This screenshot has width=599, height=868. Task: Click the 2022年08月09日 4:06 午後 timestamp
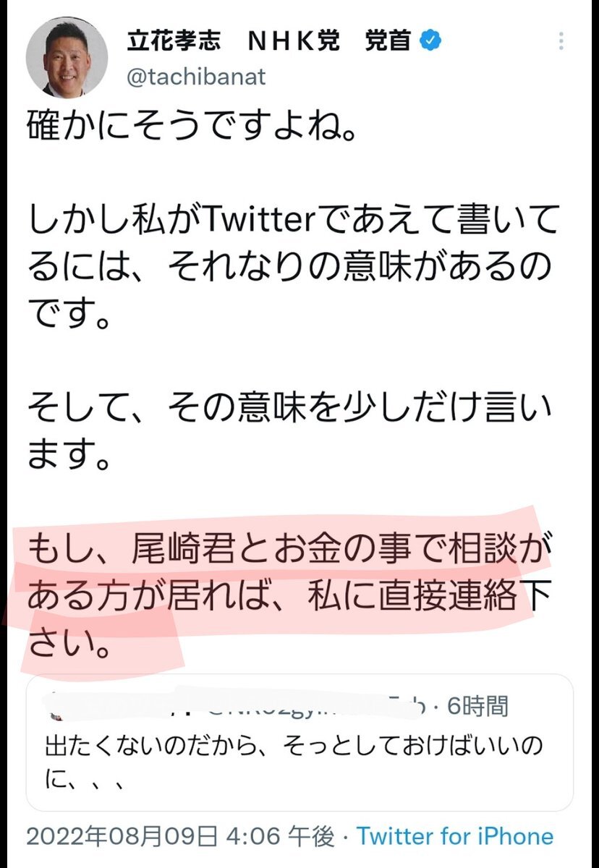pos(181,836)
